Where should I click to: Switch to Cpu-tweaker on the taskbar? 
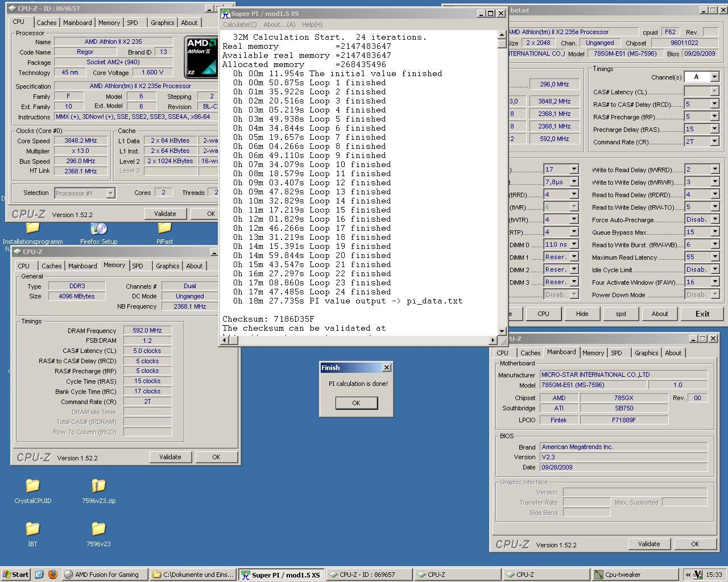click(635, 575)
